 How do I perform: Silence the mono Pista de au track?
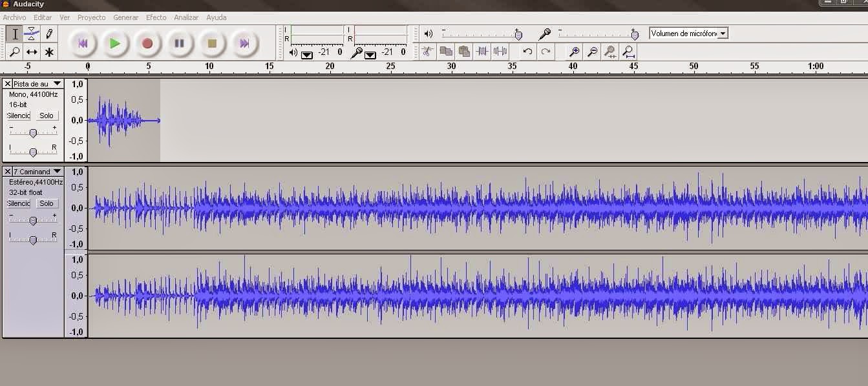[18, 116]
